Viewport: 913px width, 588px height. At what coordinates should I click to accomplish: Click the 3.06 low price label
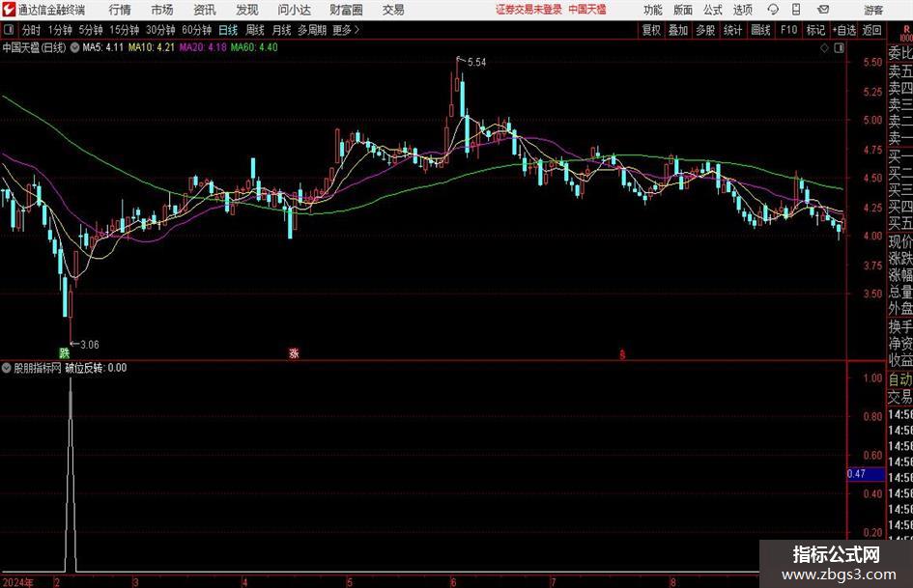(x=89, y=345)
